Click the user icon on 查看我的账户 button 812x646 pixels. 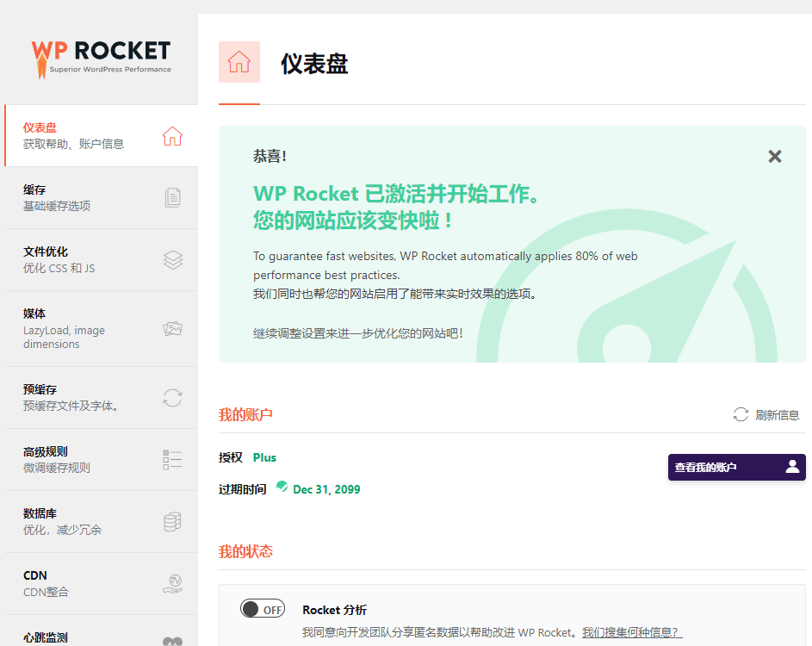coord(792,467)
